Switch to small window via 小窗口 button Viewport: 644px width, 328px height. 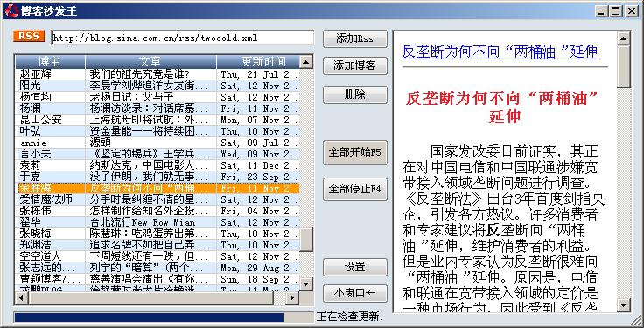coord(355,293)
